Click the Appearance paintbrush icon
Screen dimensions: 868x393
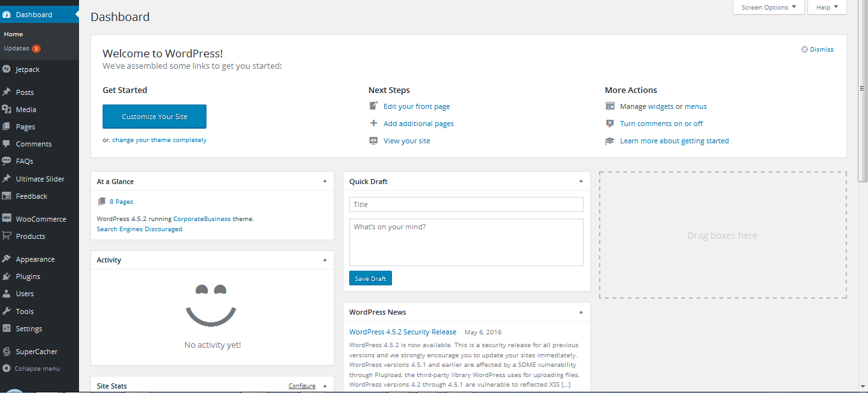pyautogui.click(x=6, y=259)
